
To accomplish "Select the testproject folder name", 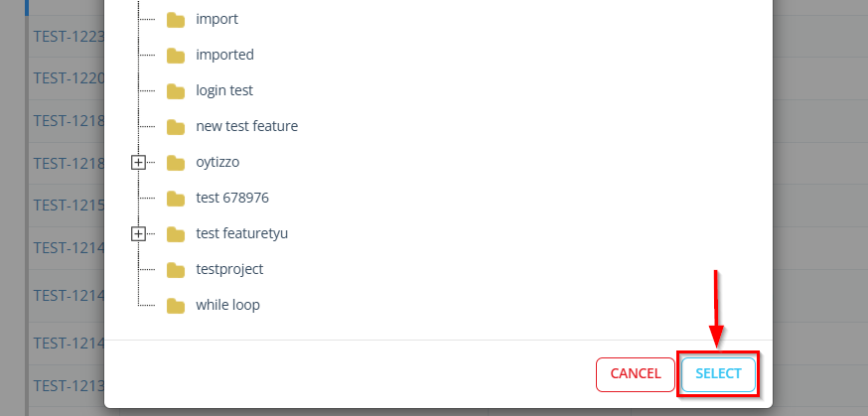I will pos(229,269).
